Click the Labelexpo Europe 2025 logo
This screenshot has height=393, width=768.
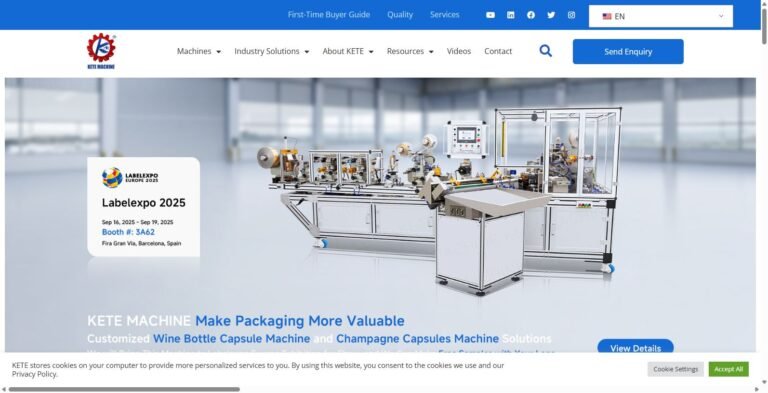(130, 177)
